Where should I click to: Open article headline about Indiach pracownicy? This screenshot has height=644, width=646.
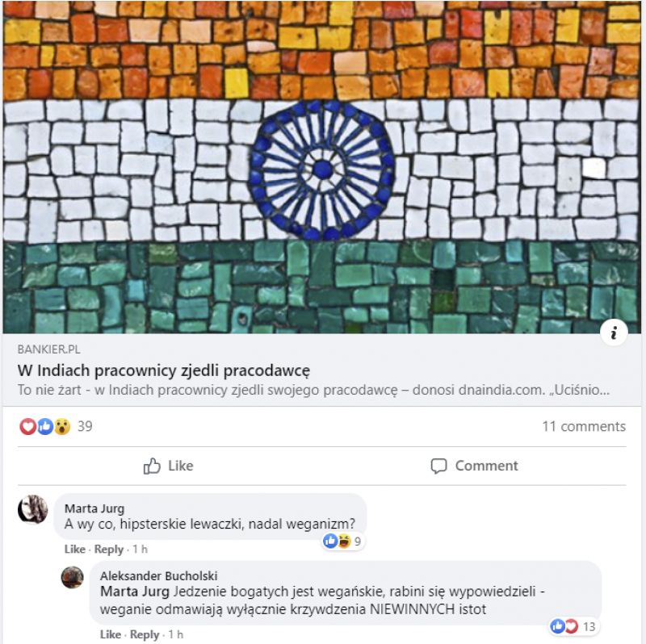(164, 370)
